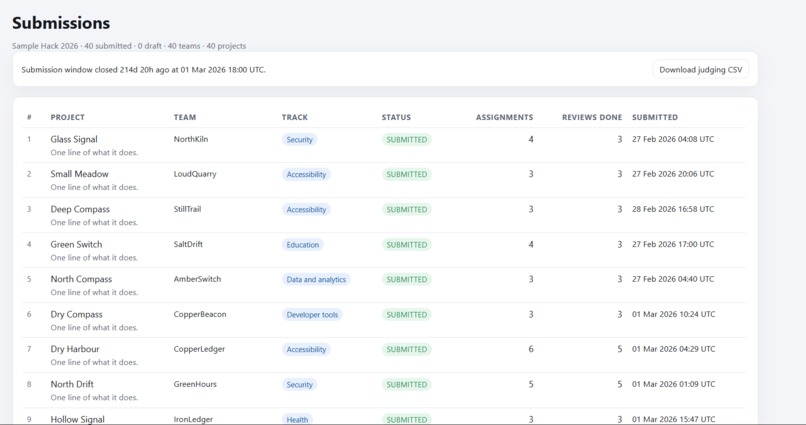Select the TRACK column header
Viewport: 806px width, 425px height.
[295, 117]
